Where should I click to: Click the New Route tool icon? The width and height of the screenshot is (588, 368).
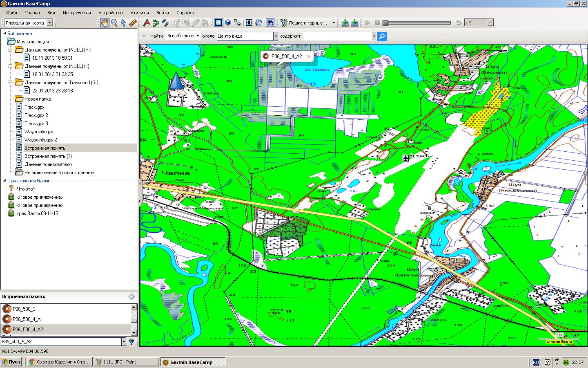click(x=156, y=23)
